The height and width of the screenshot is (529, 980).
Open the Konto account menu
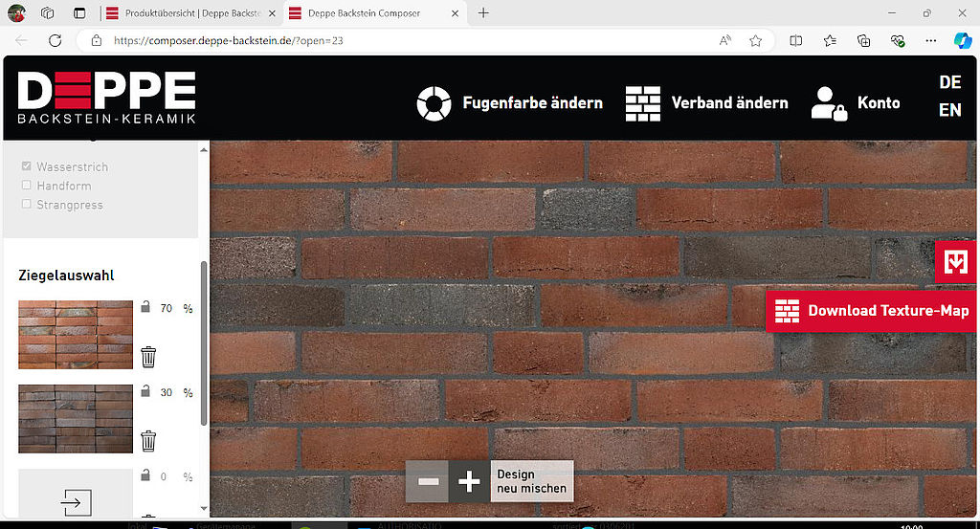tap(856, 103)
